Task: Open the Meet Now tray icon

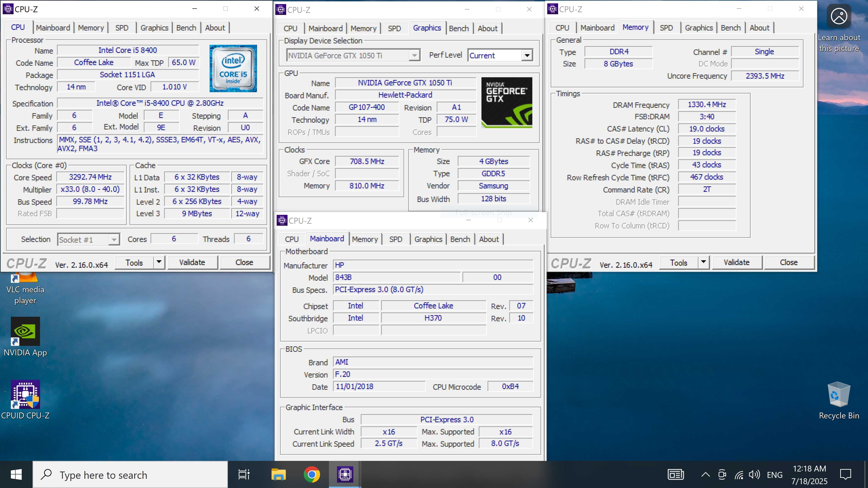Action: click(722, 474)
